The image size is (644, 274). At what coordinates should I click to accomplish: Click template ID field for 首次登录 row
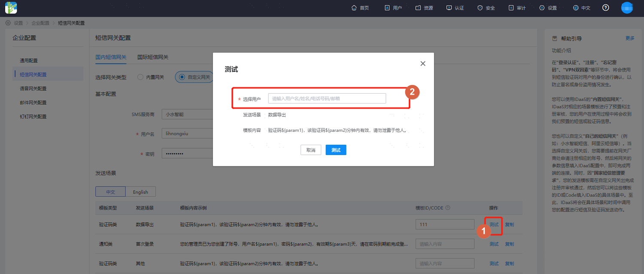coord(445,244)
